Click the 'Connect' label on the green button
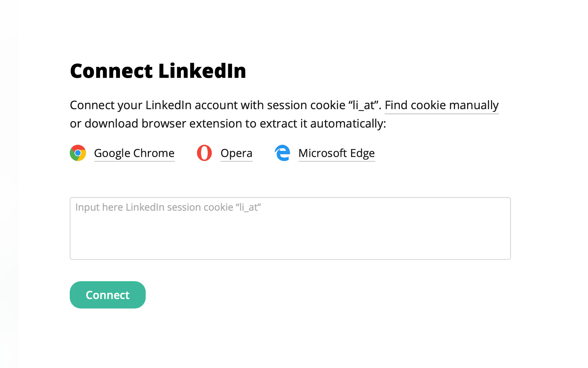 [107, 295]
